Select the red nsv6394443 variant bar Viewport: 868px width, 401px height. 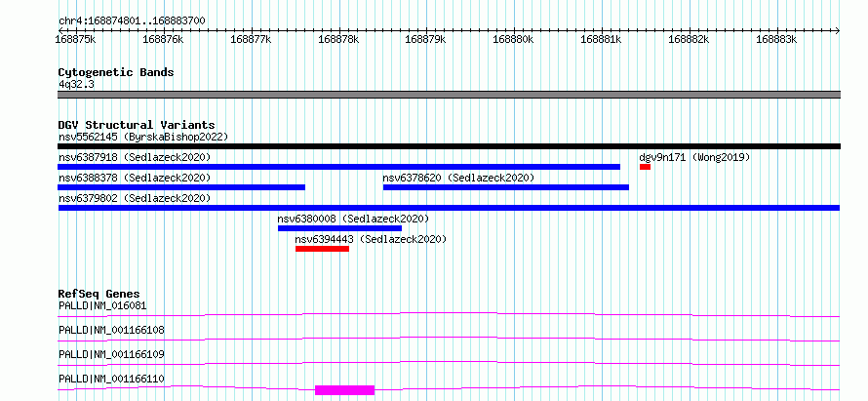point(322,249)
